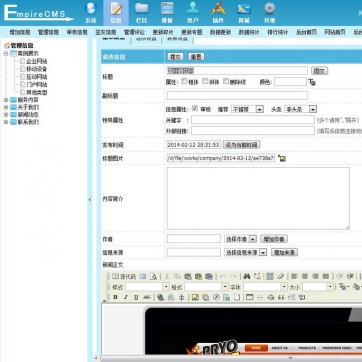
Task: Open the editor 字体 font dropdown
Action: coord(265,287)
